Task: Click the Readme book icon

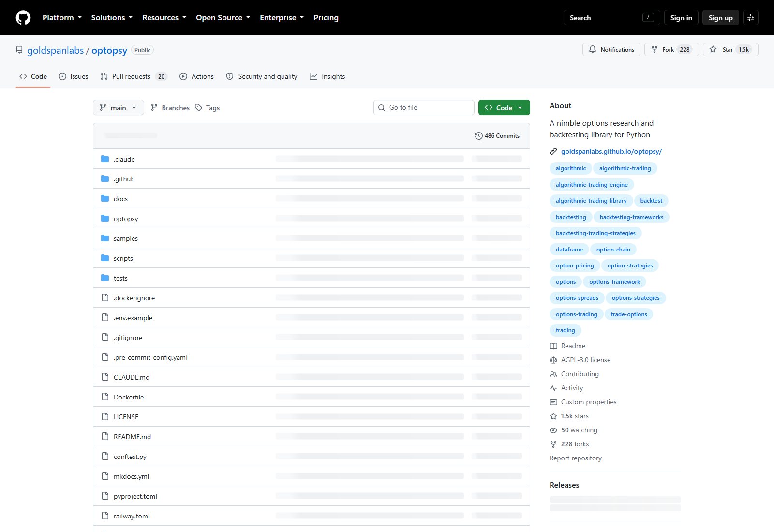Action: point(553,346)
